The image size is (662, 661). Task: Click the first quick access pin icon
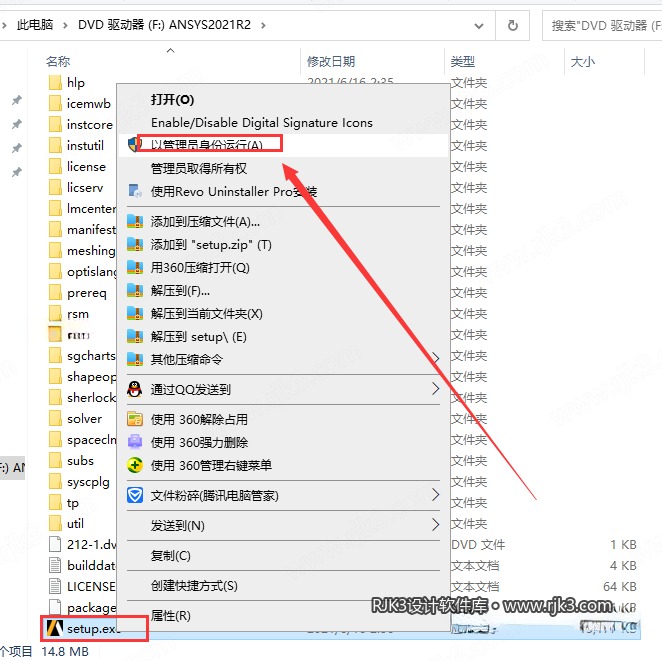click(x=16, y=100)
